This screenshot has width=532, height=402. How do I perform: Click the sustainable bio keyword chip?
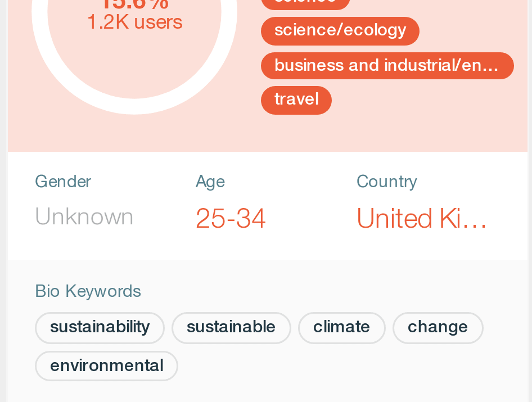coord(231,328)
